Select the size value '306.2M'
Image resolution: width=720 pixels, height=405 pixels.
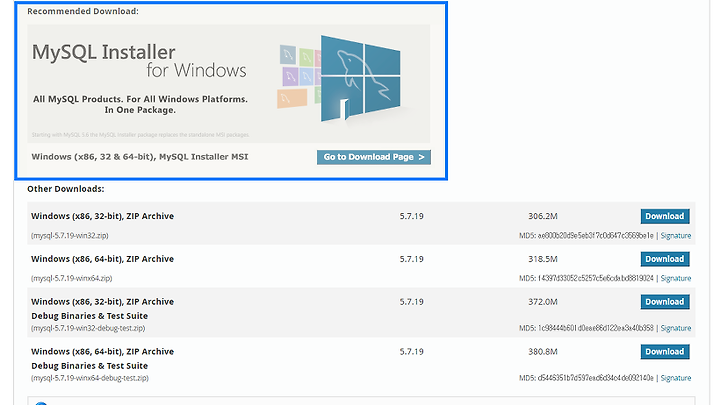pyautogui.click(x=543, y=216)
